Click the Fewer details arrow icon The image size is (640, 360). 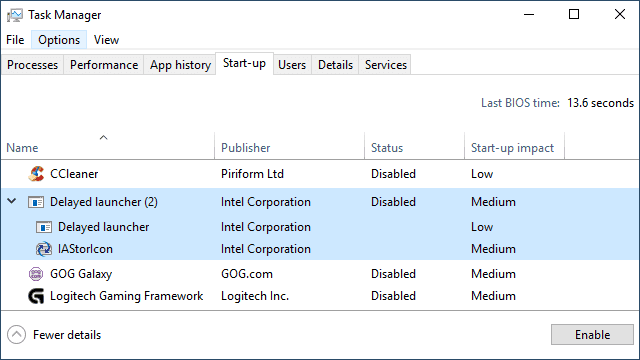(x=16, y=335)
